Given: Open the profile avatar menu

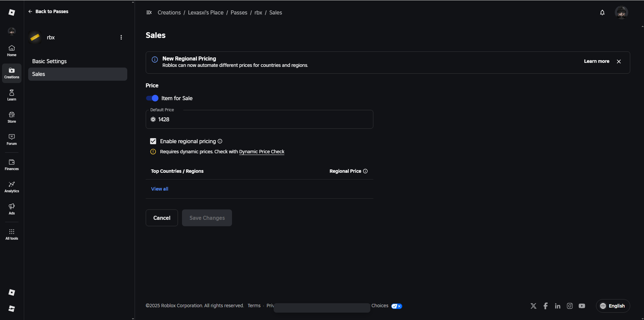Looking at the screenshot, I should [622, 12].
